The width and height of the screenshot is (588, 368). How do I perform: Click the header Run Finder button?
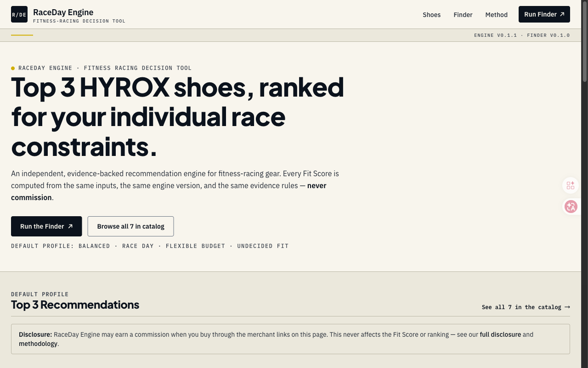544,14
